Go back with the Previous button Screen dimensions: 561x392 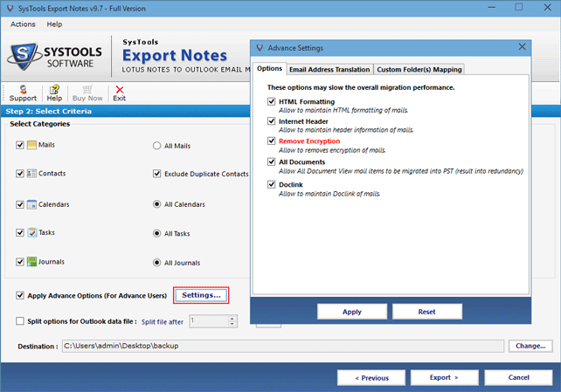[x=371, y=378]
